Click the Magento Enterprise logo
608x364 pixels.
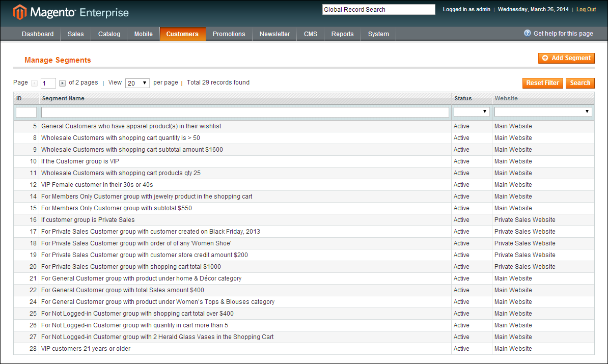pyautogui.click(x=71, y=12)
